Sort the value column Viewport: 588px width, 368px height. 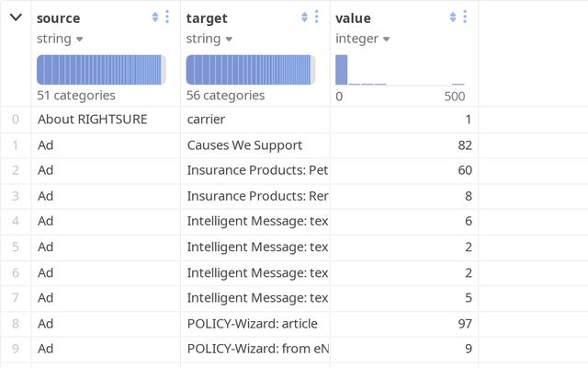(x=453, y=17)
